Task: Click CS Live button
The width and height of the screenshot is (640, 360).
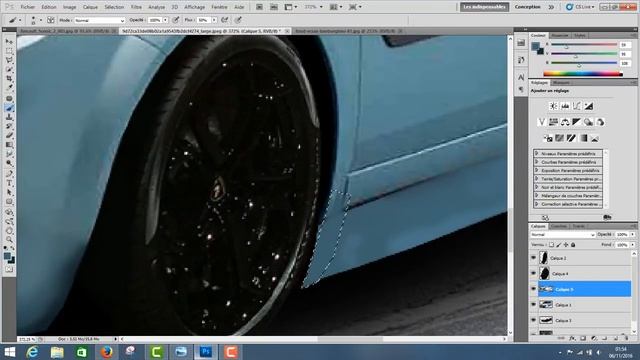Action: point(580,7)
